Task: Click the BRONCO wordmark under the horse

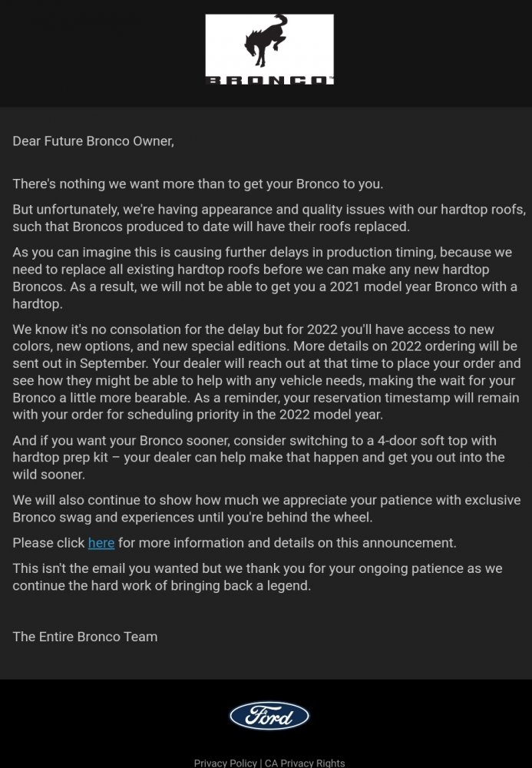Action: click(269, 78)
